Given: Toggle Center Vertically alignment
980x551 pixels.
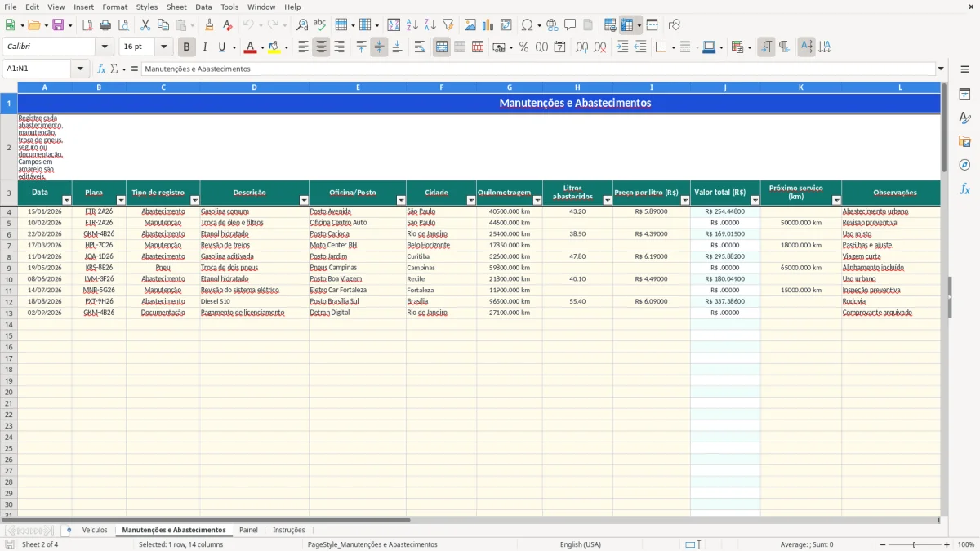Looking at the screenshot, I should click(x=379, y=47).
